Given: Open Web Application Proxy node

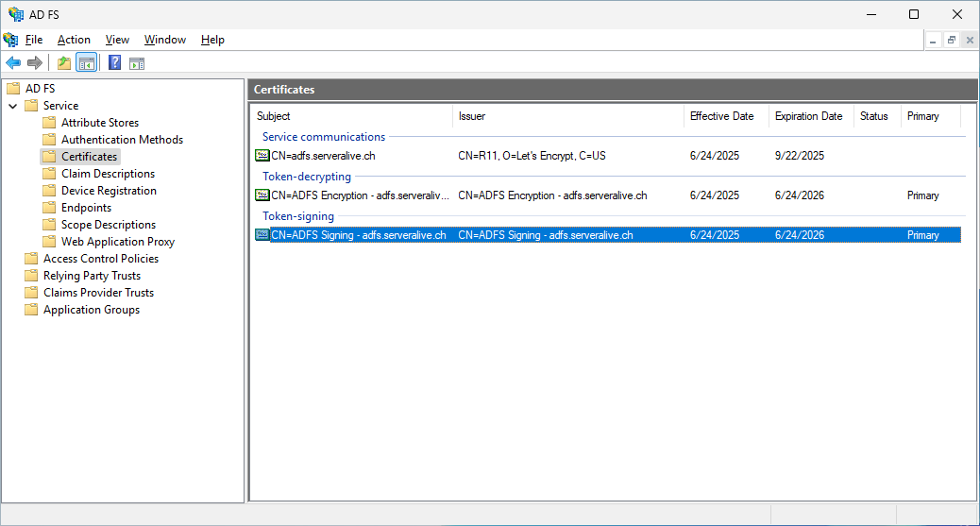Looking at the screenshot, I should [117, 242].
